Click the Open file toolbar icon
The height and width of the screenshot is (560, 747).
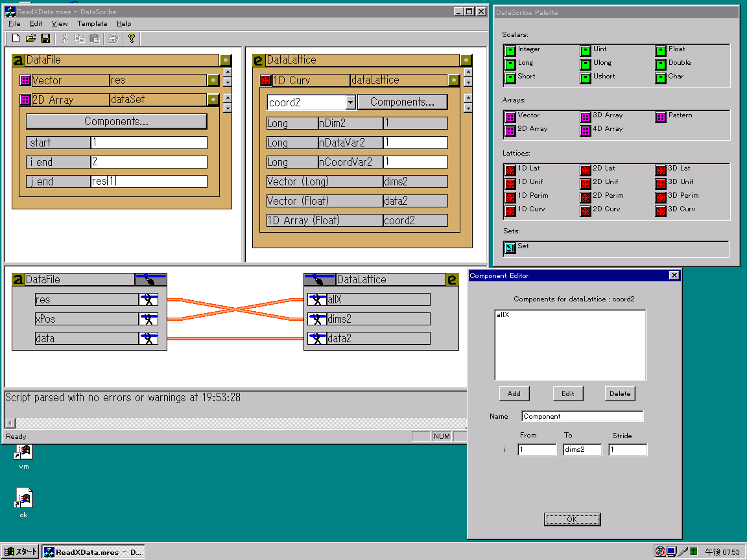[x=30, y=38]
